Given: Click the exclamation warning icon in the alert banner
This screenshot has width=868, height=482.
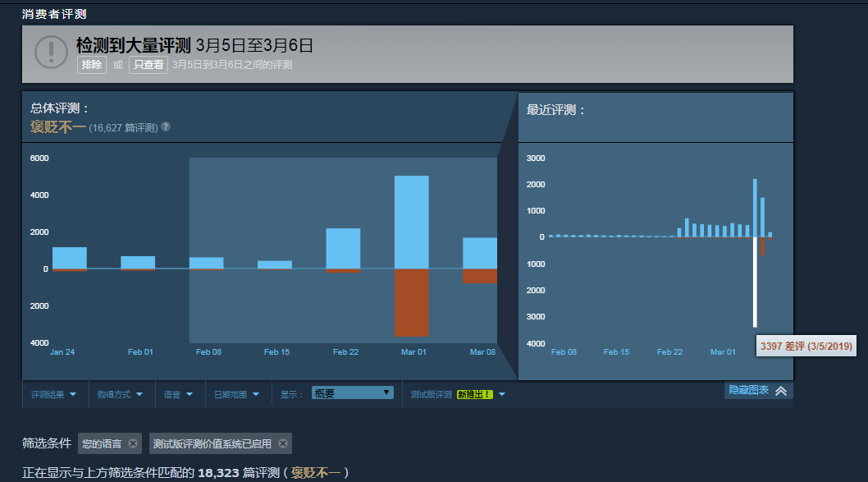Looking at the screenshot, I should (51, 53).
